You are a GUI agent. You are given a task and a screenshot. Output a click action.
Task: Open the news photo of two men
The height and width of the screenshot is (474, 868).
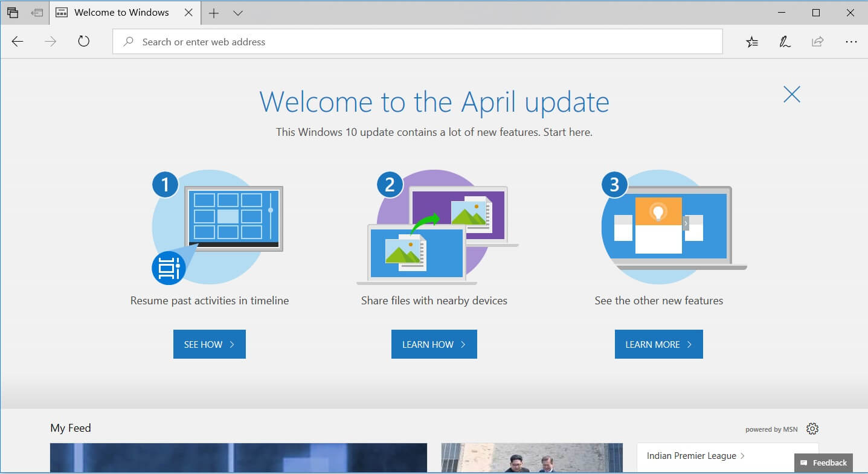click(x=532, y=458)
